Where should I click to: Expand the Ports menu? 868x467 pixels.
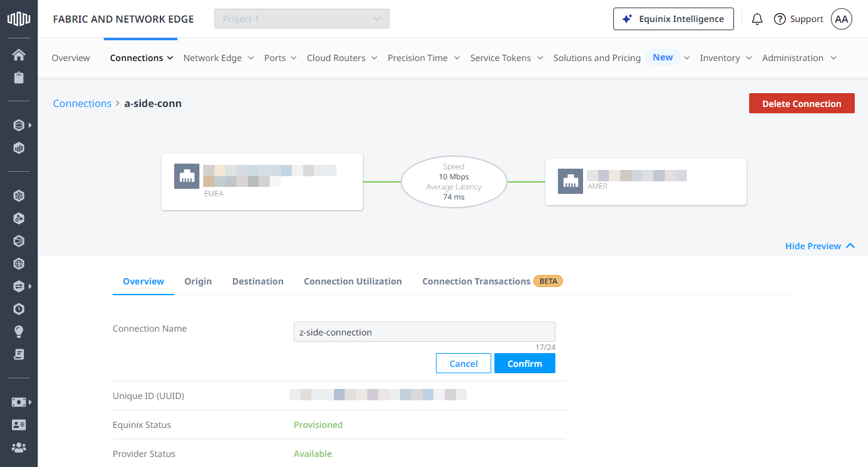tap(281, 58)
